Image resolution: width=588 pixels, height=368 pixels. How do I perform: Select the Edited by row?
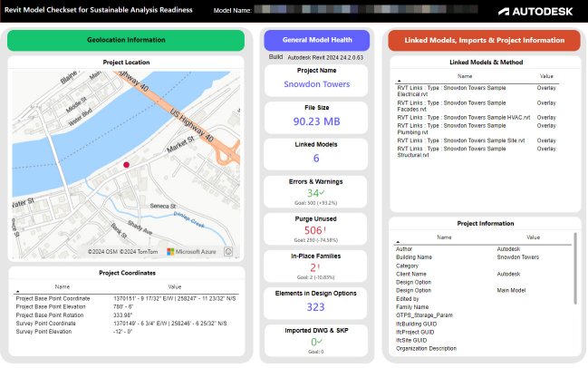[483, 299]
